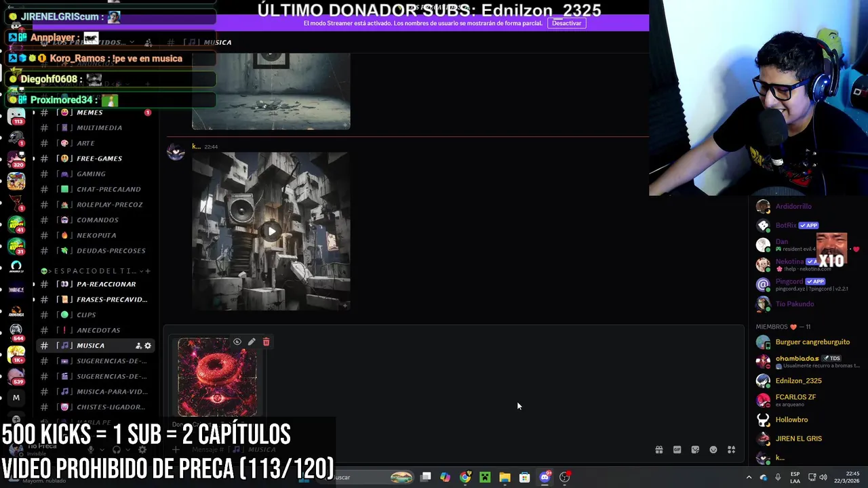The height and width of the screenshot is (488, 868).
Task: Open the server icon with 539 badge
Action: click(16, 375)
